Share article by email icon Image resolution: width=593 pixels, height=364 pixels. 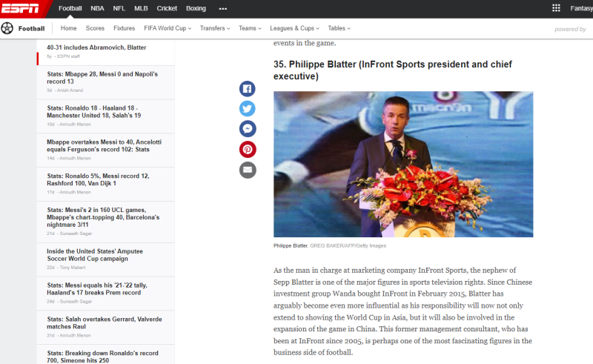[248, 170]
